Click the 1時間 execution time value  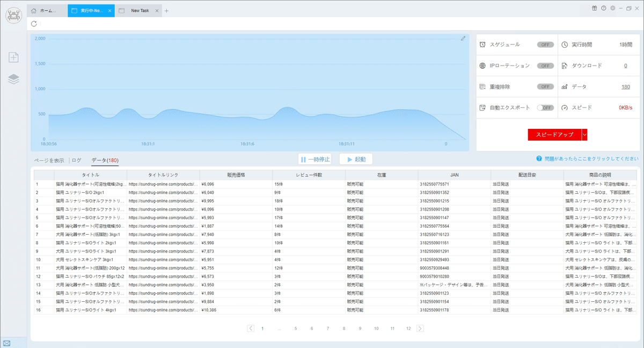pyautogui.click(x=626, y=45)
